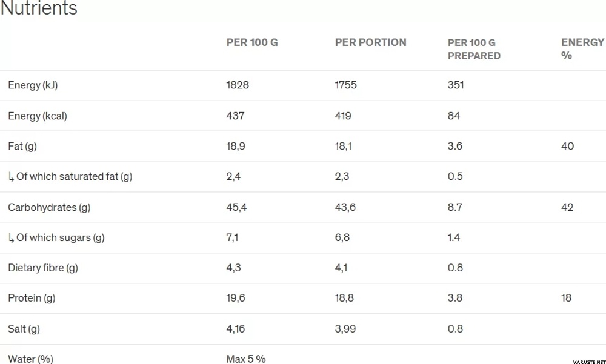This screenshot has height=364, width=606.
Task: Select the PER PORTION column header
Action: [x=370, y=42]
